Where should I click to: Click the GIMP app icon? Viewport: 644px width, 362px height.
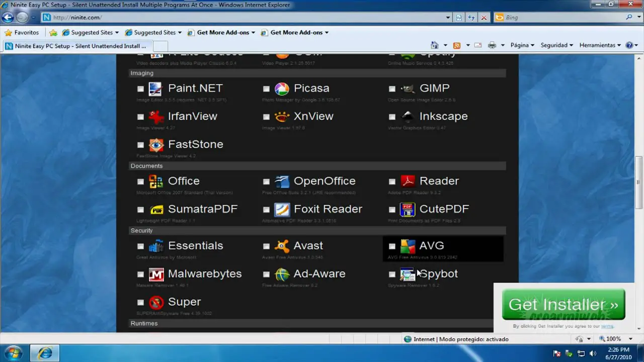tap(408, 89)
